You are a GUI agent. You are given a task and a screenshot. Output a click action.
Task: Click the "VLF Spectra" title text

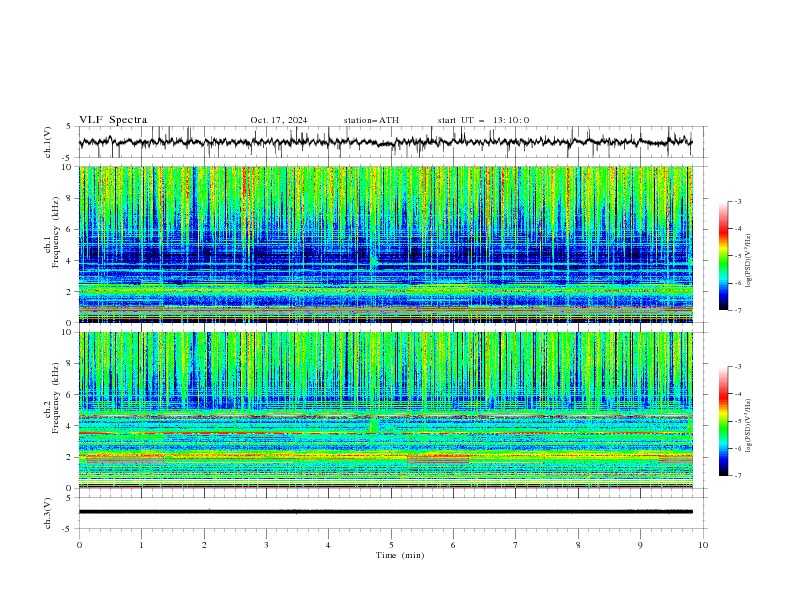point(113,120)
